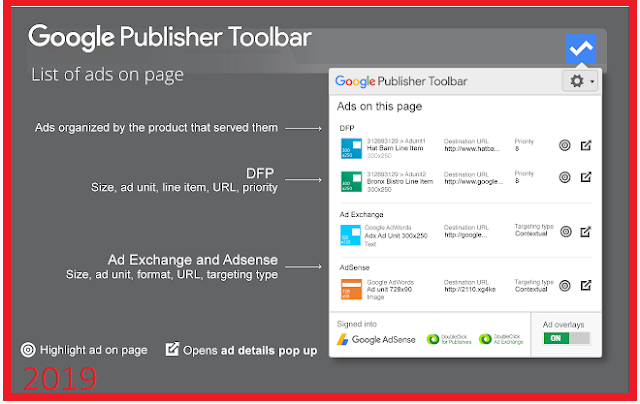Image resolution: width=640 pixels, height=404 pixels.
Task: Highlight the Adx Ad Unit 300x250 ad
Action: 565,232
